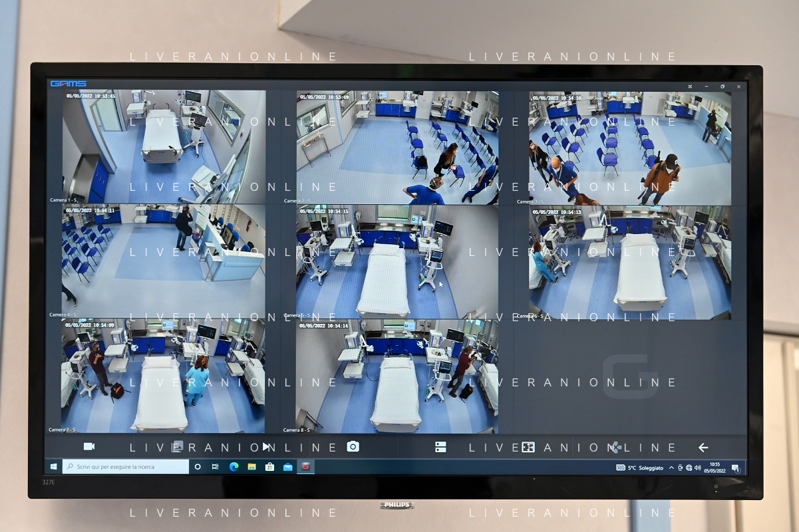Click the PTZ directional control icon
The height and width of the screenshot is (532, 799).
pyautogui.click(x=616, y=447)
